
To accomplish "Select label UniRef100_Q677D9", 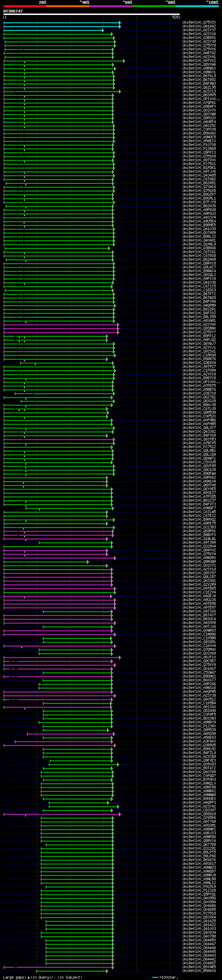I will point(199,845).
